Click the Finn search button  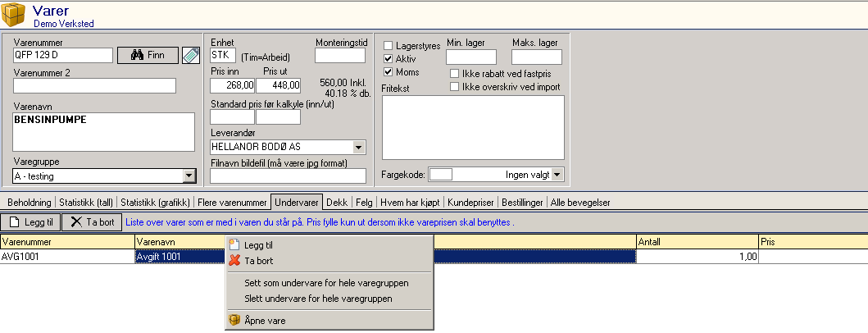[x=148, y=56]
